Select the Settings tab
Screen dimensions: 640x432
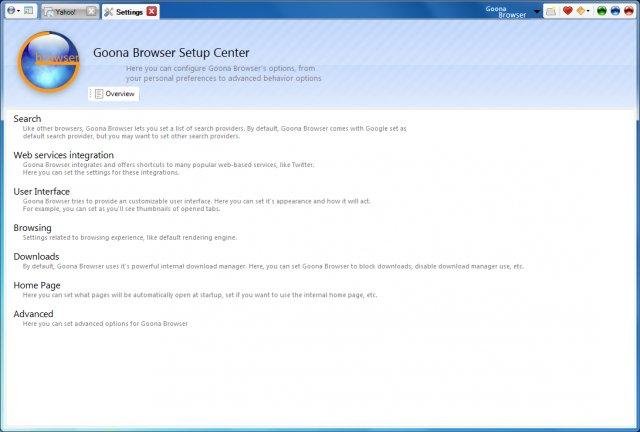[x=129, y=12]
